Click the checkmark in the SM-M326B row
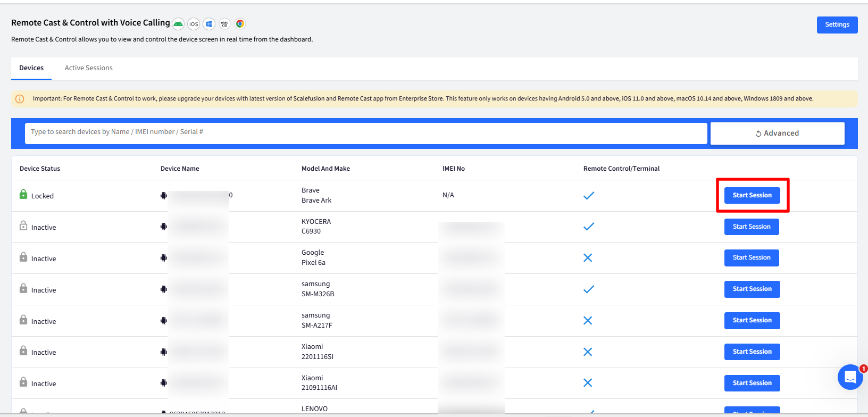The height and width of the screenshot is (417, 868). (x=589, y=289)
